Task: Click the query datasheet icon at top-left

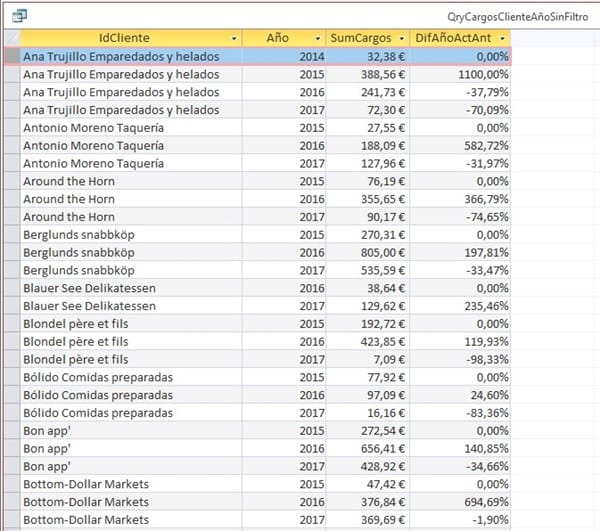Action: click(x=19, y=16)
